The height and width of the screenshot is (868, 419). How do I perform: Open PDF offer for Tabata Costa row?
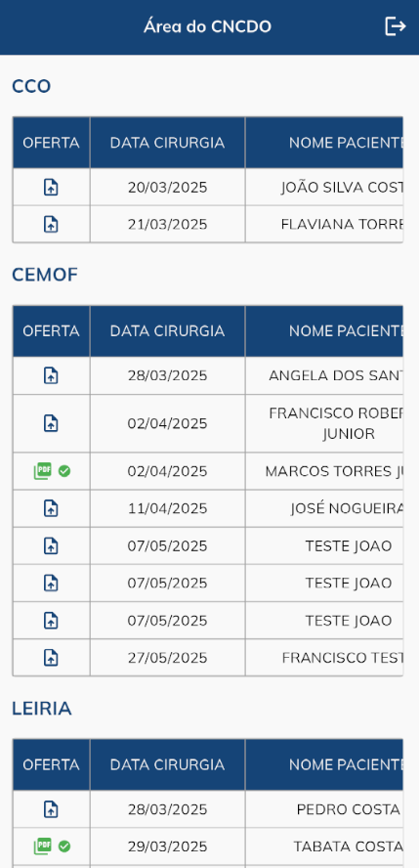click(x=43, y=846)
